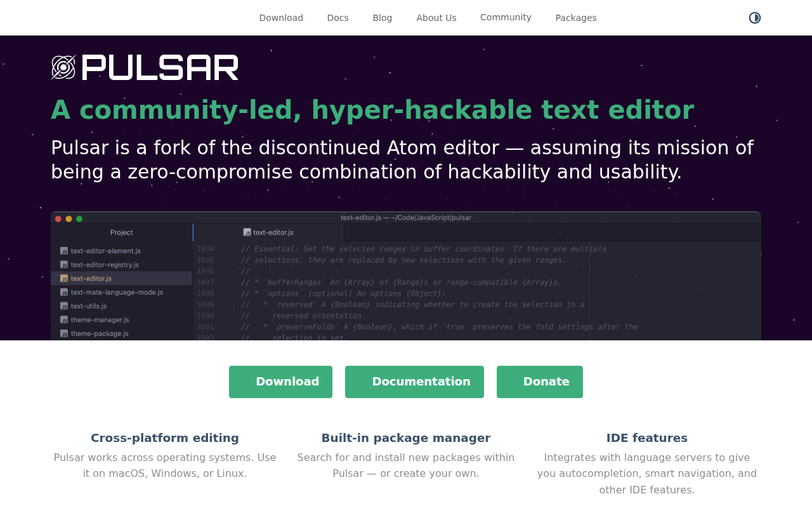
Task: Click the Pulsar logo at top left
Action: point(145,67)
